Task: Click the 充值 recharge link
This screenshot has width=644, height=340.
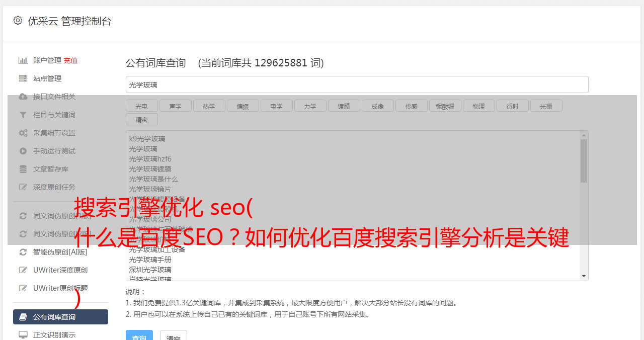Action: click(x=70, y=60)
